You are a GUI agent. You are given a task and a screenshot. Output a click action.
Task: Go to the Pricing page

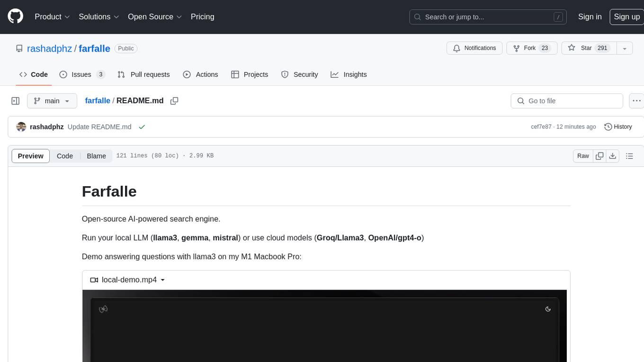click(202, 17)
